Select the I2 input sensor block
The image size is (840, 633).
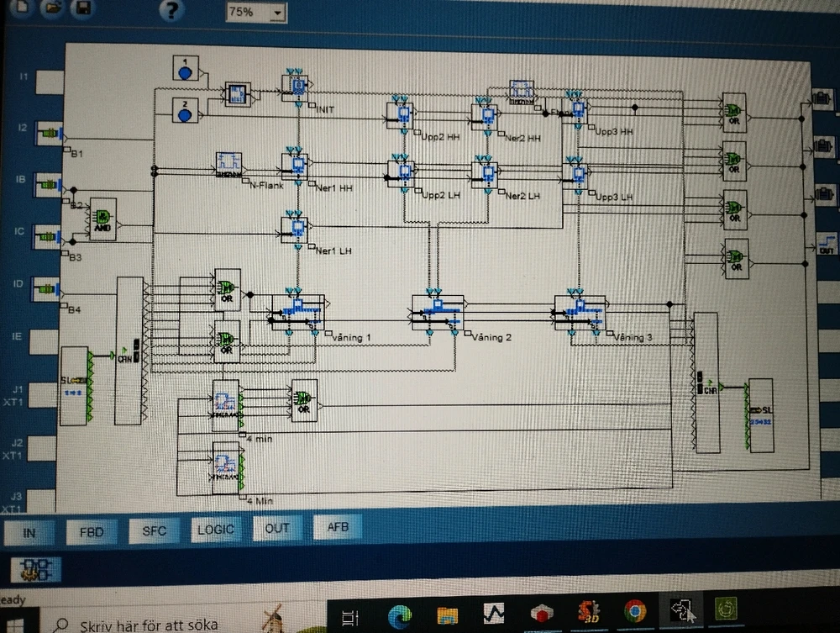(51, 133)
